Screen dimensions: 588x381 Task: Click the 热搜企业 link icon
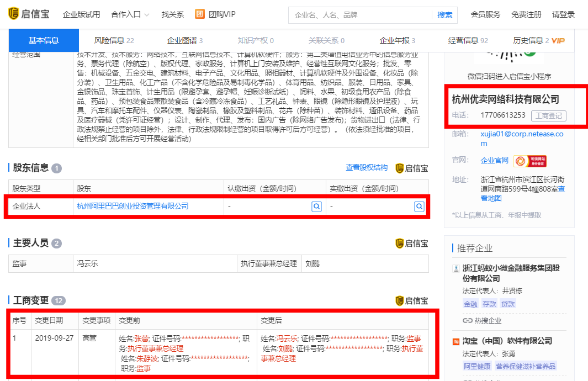[x=467, y=321]
